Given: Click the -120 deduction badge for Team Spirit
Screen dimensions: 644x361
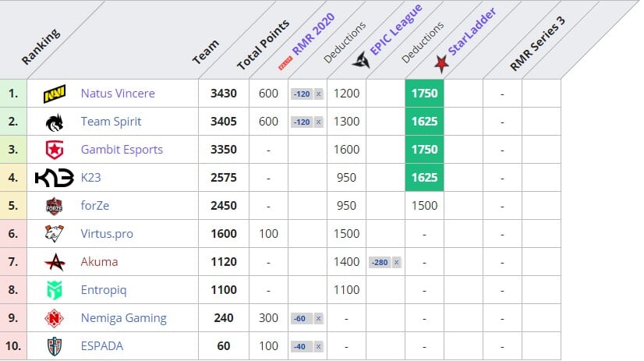Looking at the screenshot, I should [x=302, y=122].
